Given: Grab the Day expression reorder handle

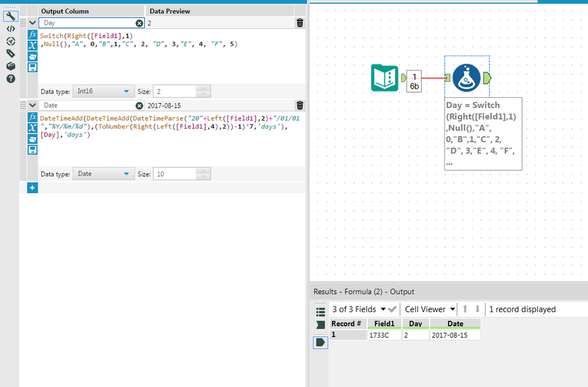Looking at the screenshot, I should (23, 23).
